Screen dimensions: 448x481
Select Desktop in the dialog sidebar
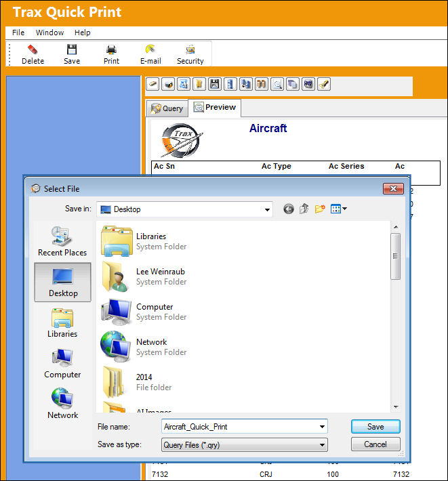point(63,283)
